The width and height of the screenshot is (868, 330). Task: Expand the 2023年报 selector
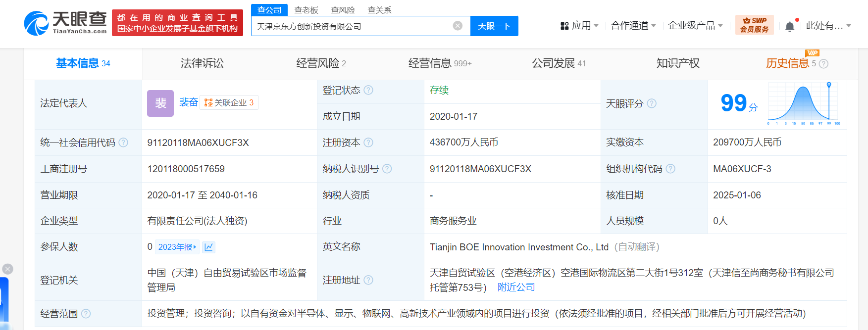(177, 247)
